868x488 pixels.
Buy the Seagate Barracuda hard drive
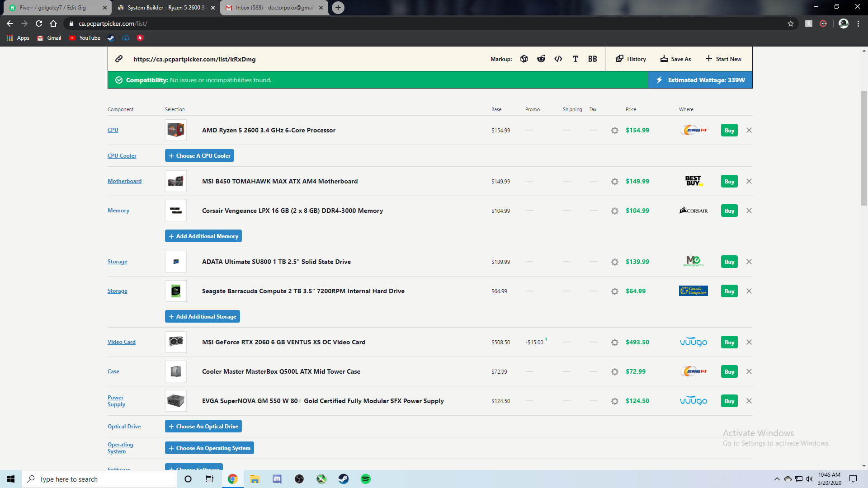pyautogui.click(x=729, y=291)
